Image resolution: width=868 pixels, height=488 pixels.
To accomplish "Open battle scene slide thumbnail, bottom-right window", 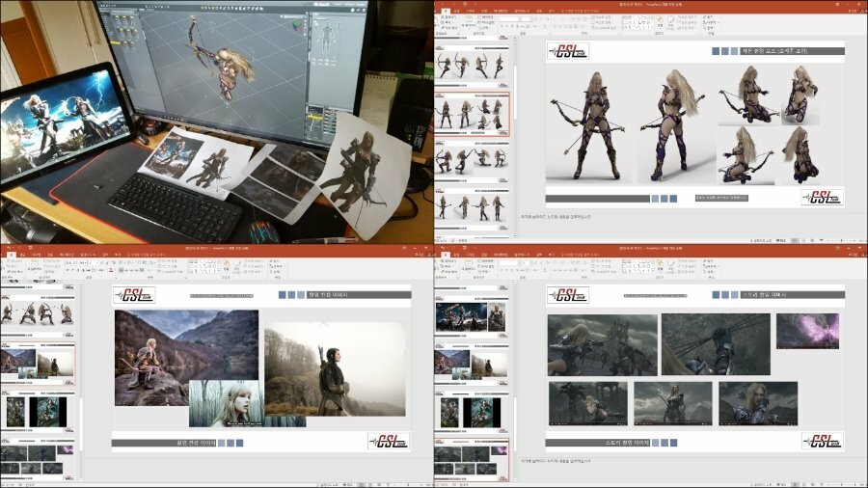I will (x=472, y=316).
